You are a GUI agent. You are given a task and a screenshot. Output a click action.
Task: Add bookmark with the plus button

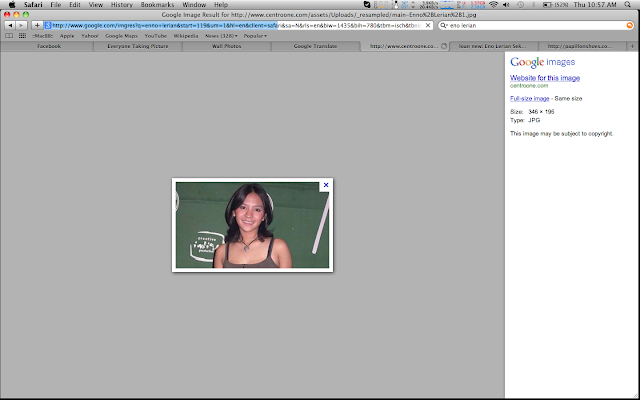click(x=37, y=25)
